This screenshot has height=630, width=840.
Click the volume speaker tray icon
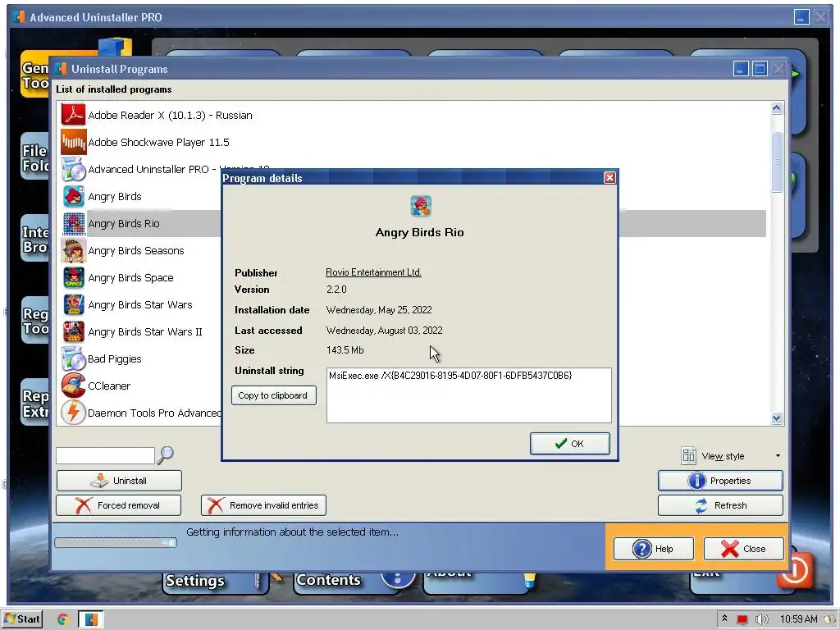tap(761, 619)
